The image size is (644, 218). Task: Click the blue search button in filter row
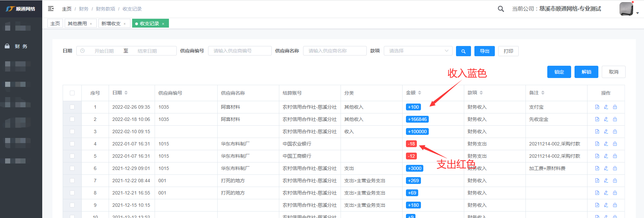click(x=463, y=51)
